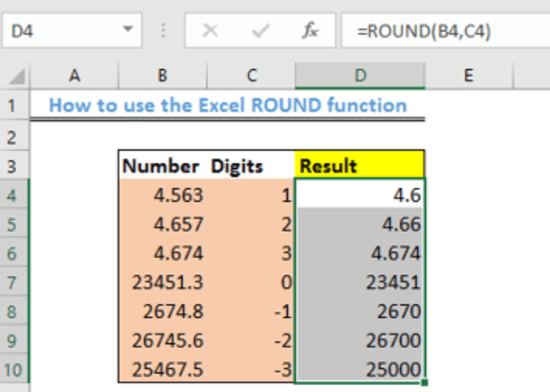
Task: Select row 2 header
Action: click(15, 136)
